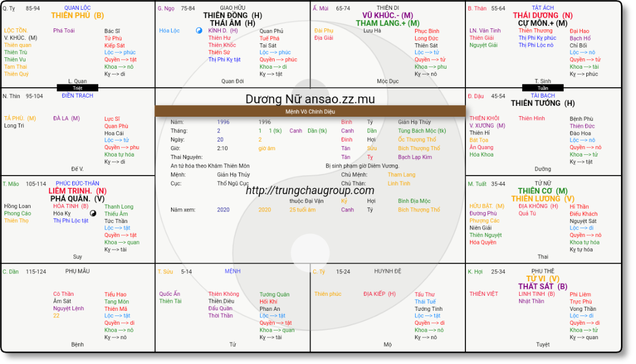Viewport: 636px width, 364px height.
Task: Select the black Tuần marker
Action: pos(542,88)
